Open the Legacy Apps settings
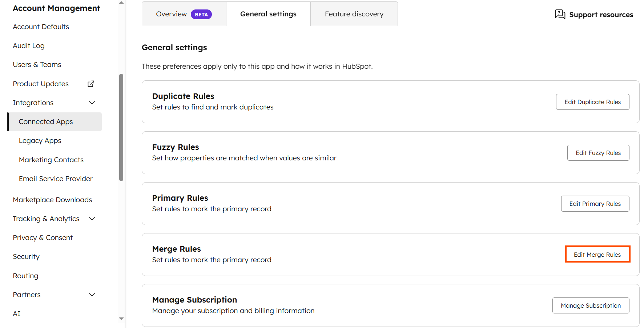This screenshot has height=328, width=644. (40, 140)
